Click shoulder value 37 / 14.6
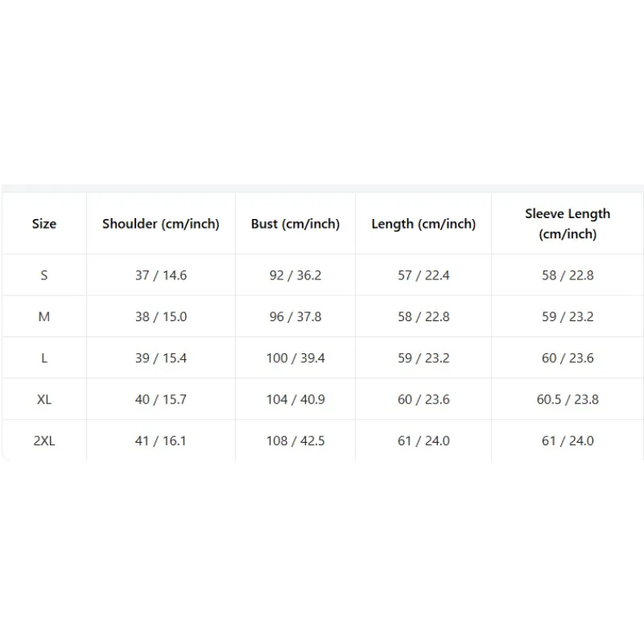Screen dimensions: 644x644 tap(160, 275)
